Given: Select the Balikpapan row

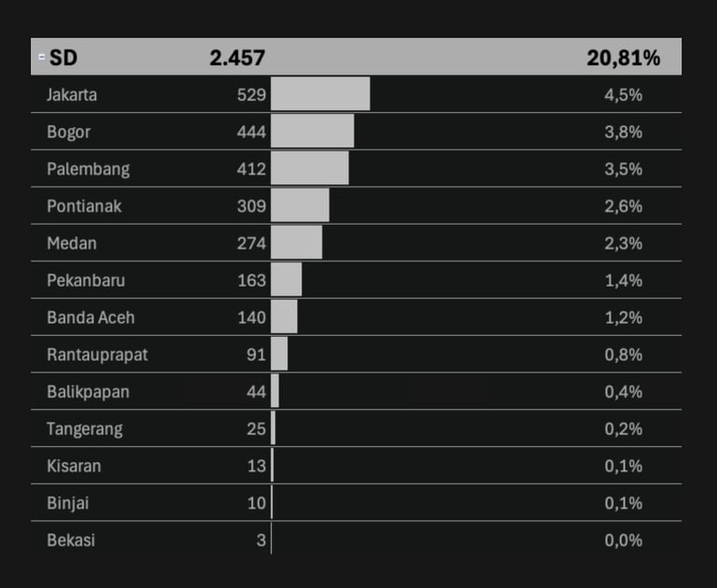Looking at the screenshot, I should click(357, 391).
